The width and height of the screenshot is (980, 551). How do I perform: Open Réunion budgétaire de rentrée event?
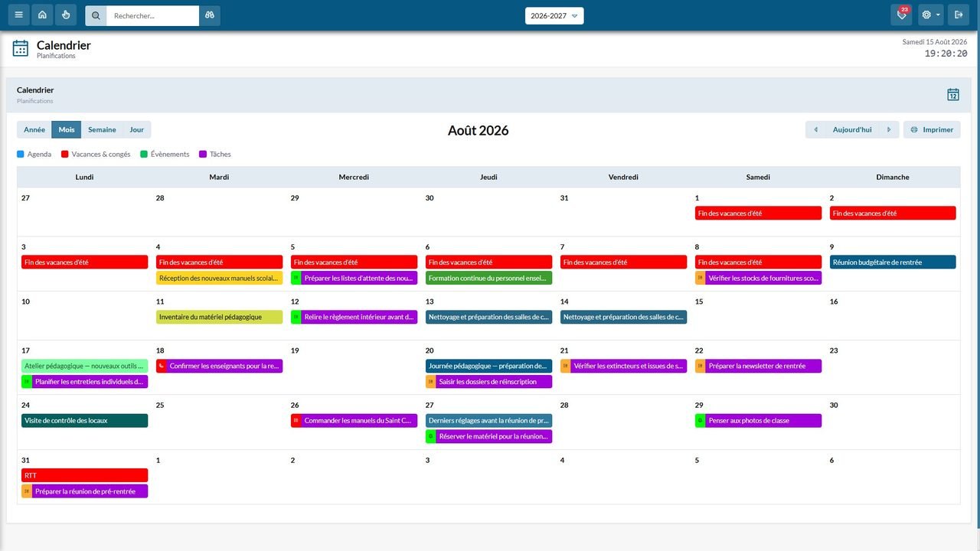pyautogui.click(x=893, y=262)
